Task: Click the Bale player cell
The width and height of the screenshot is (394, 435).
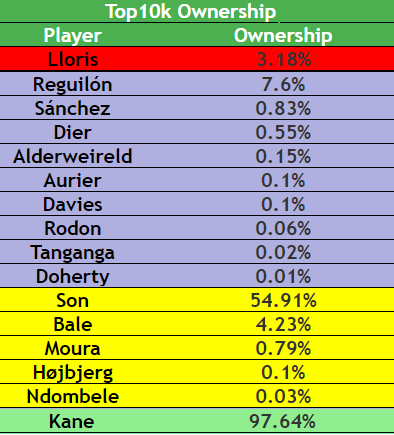Action: 73,324
